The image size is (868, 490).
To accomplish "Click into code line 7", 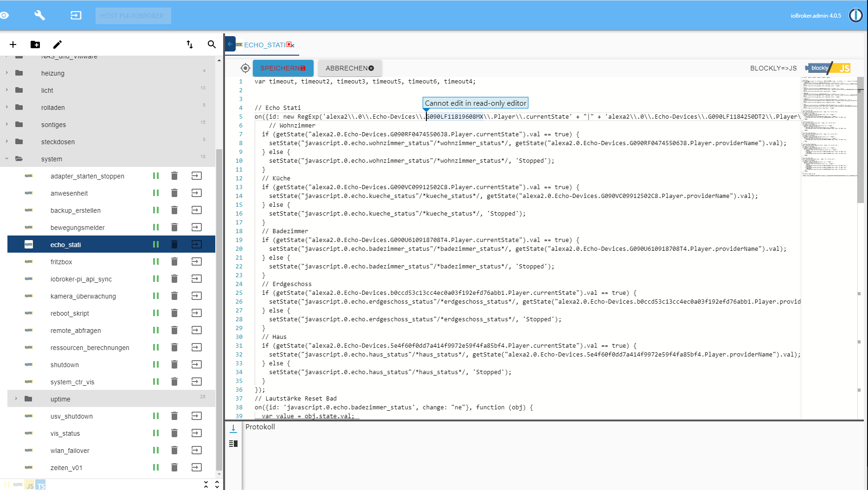I will coord(420,134).
